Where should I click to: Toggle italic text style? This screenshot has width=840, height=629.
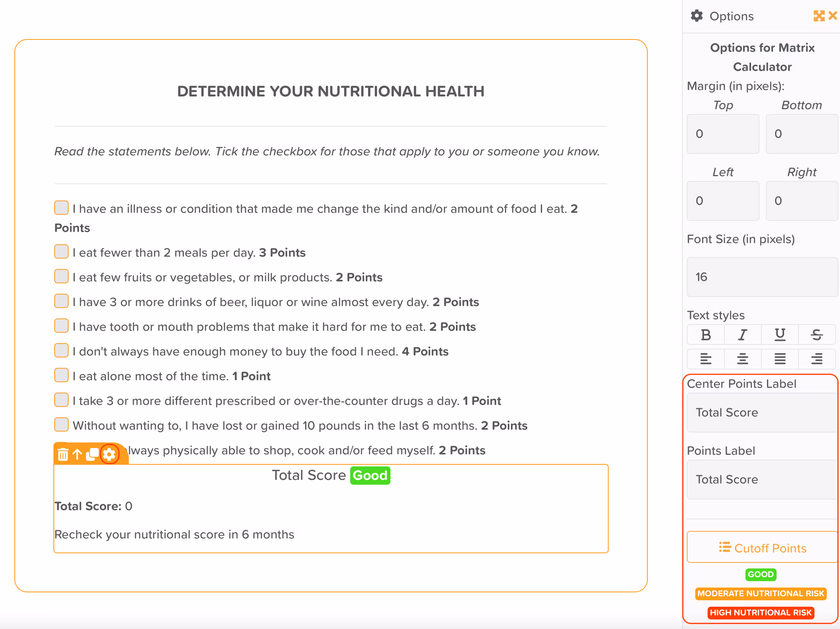click(742, 335)
